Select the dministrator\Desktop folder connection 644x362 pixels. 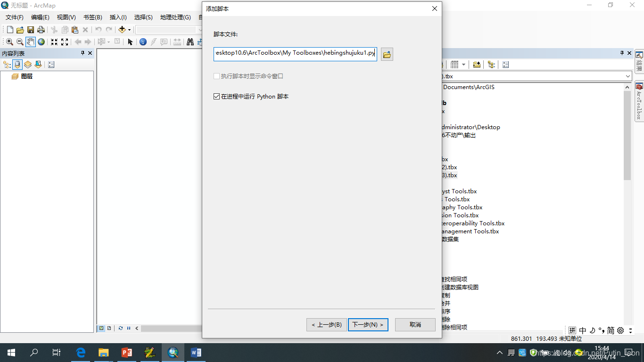point(471,127)
